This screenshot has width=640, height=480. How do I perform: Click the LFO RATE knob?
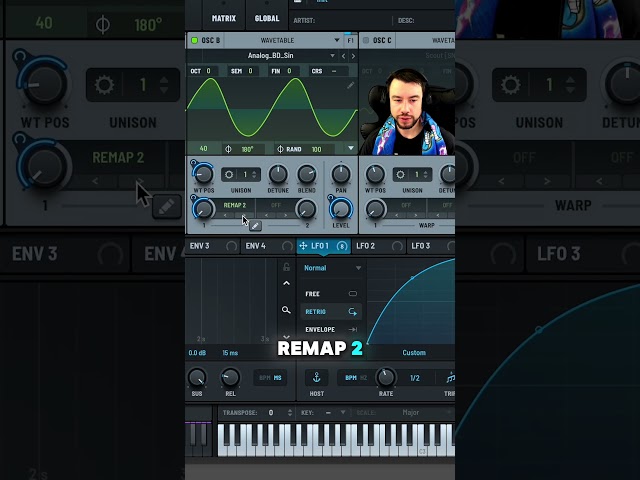point(386,378)
